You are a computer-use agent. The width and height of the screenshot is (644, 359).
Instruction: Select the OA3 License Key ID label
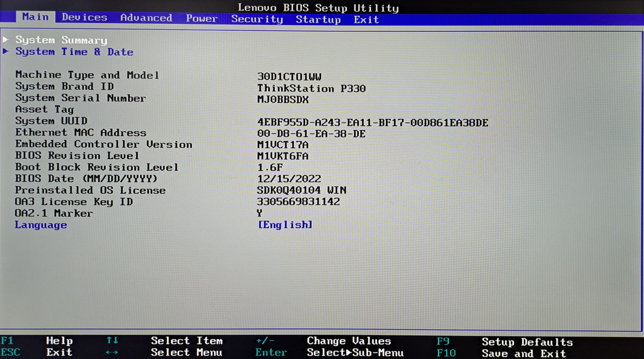(x=74, y=202)
